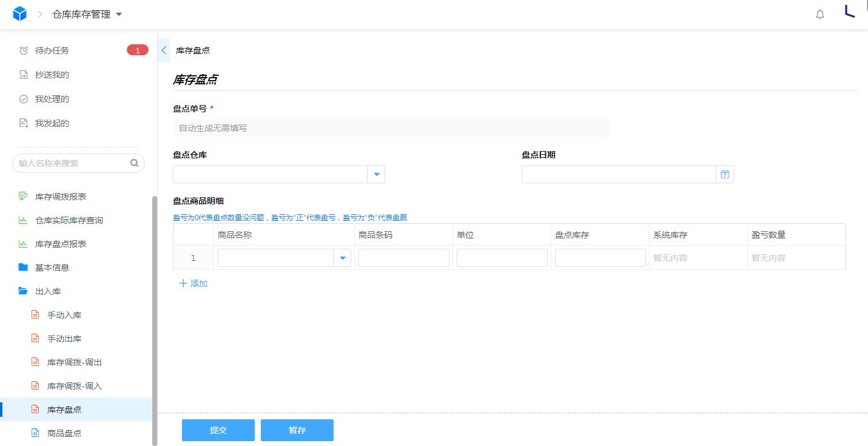Open the notification bell
The height and width of the screenshot is (446, 868).
click(x=820, y=13)
